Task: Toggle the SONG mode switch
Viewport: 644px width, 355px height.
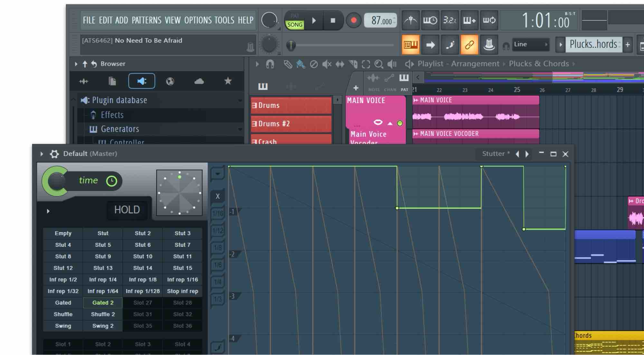Action: (x=295, y=24)
